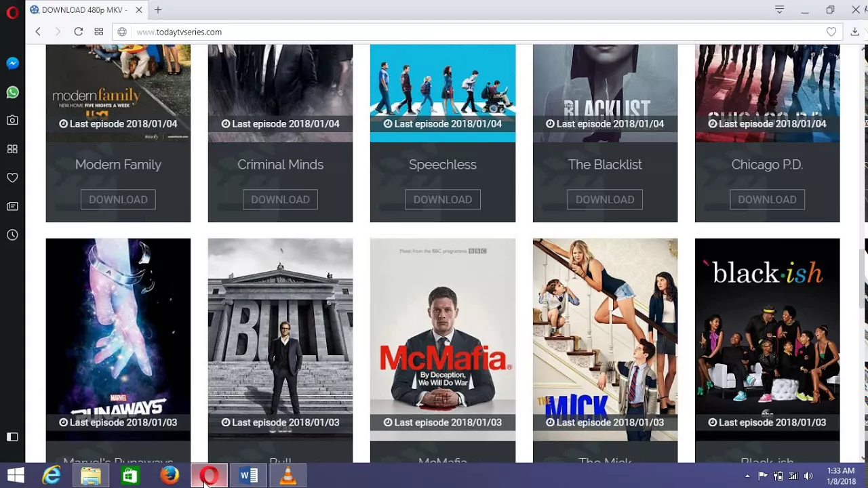868x488 pixels.
Task: Open Bookmarks heart in the sidebar
Action: [x=12, y=178]
